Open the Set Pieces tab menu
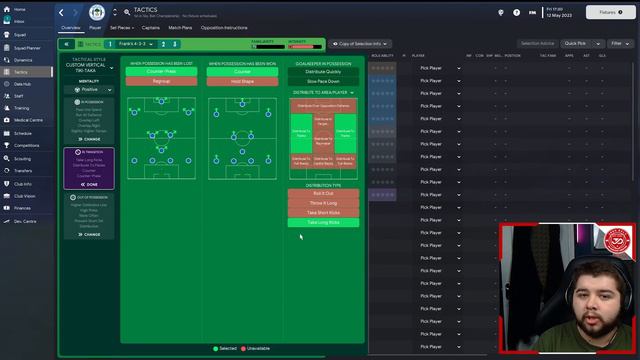The image size is (640, 360). (x=122, y=28)
